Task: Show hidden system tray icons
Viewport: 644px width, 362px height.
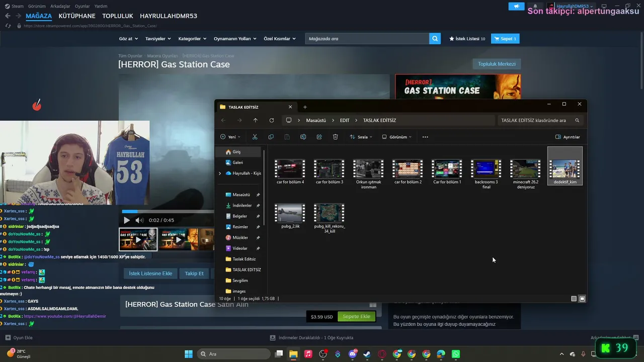Action: (x=561, y=354)
